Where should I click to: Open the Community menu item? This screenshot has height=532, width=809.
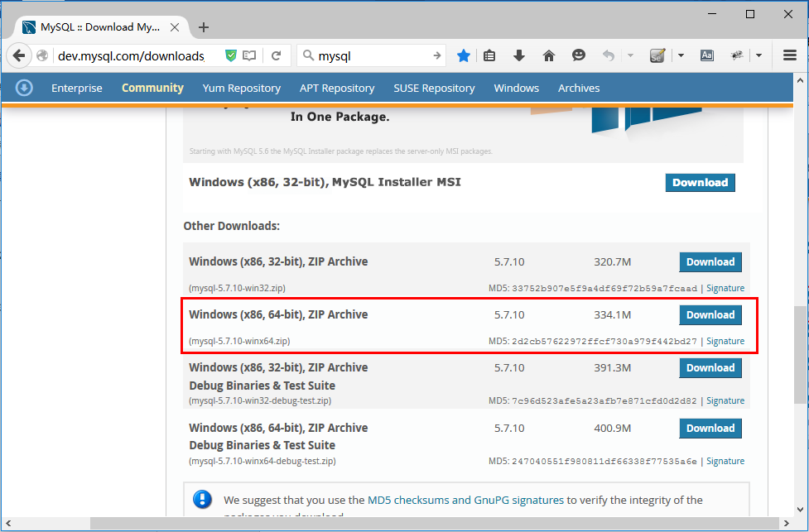[x=152, y=89]
